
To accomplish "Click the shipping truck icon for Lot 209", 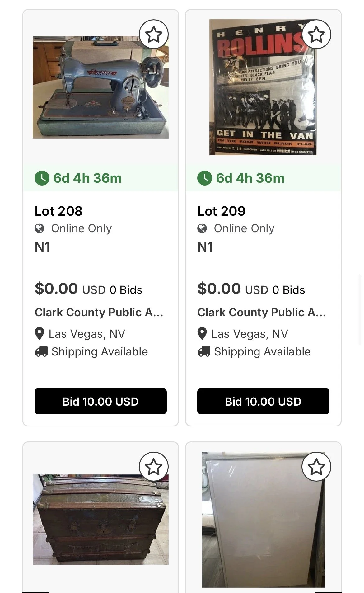I will pos(204,352).
